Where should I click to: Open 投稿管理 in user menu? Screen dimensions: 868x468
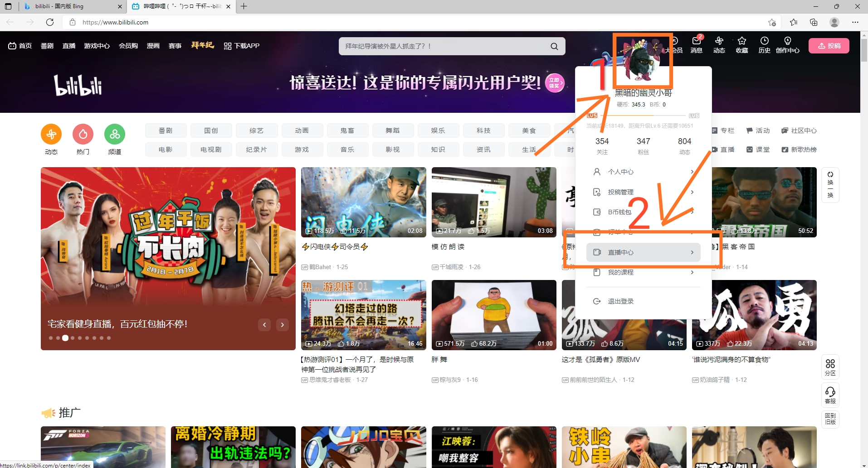click(x=644, y=192)
